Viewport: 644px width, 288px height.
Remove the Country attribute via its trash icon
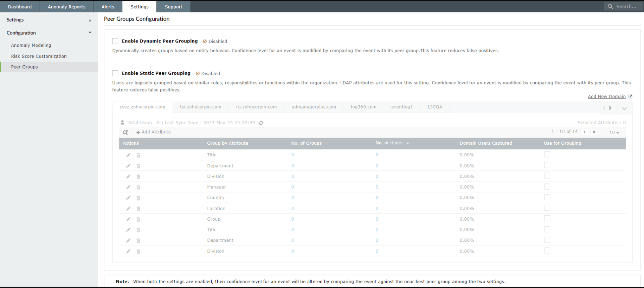(x=138, y=198)
